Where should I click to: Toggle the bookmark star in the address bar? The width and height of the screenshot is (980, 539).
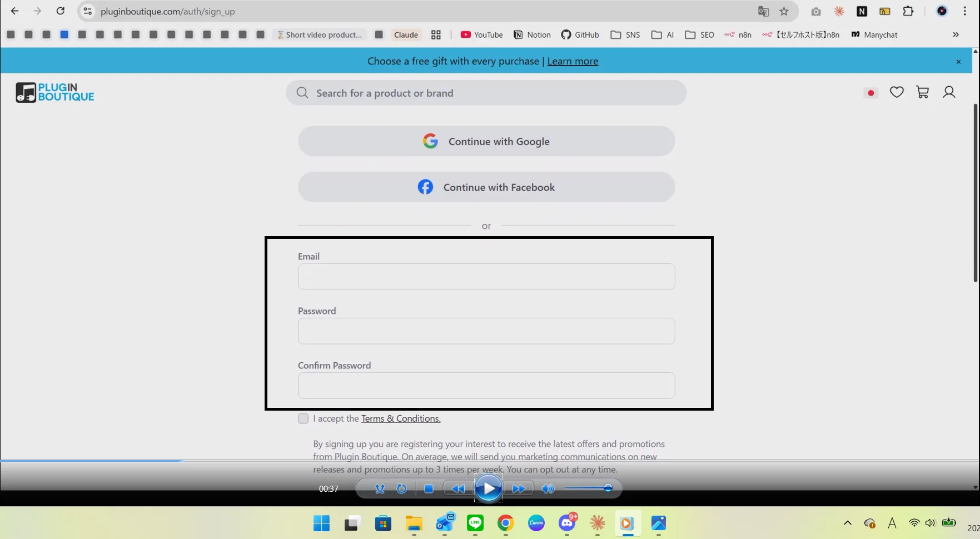(x=784, y=11)
